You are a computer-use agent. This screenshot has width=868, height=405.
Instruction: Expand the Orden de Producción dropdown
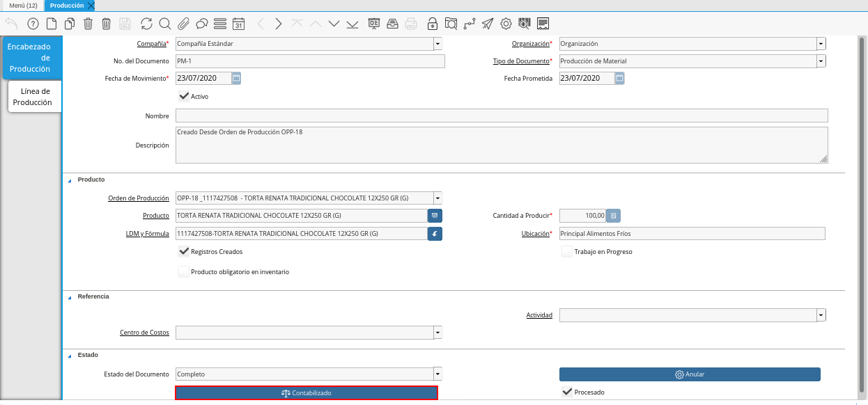[437, 198]
